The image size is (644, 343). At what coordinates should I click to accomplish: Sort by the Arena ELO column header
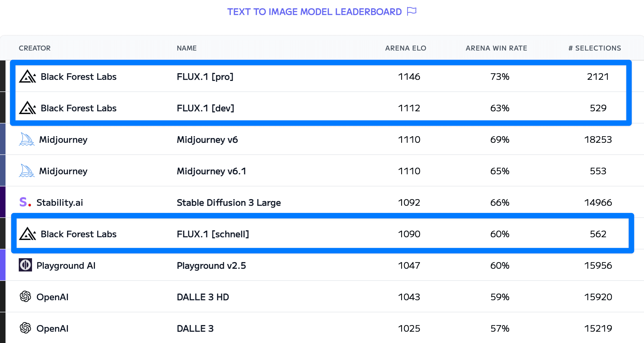click(x=406, y=48)
